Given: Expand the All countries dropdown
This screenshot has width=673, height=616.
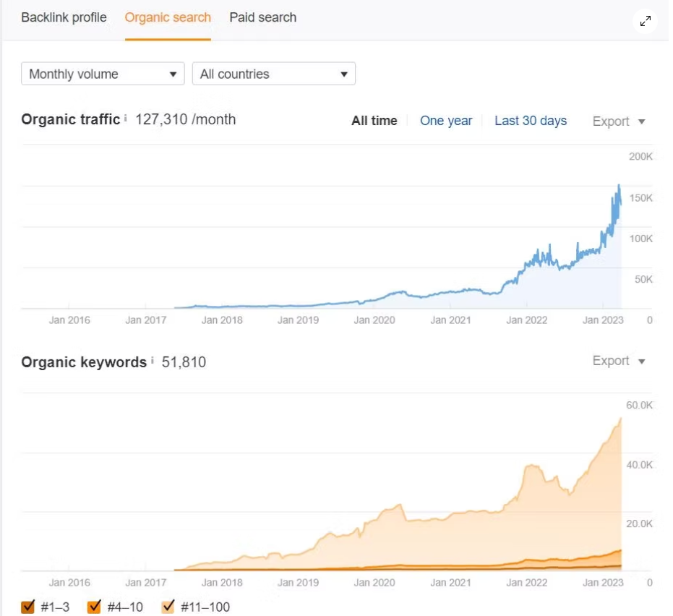Looking at the screenshot, I should (273, 74).
